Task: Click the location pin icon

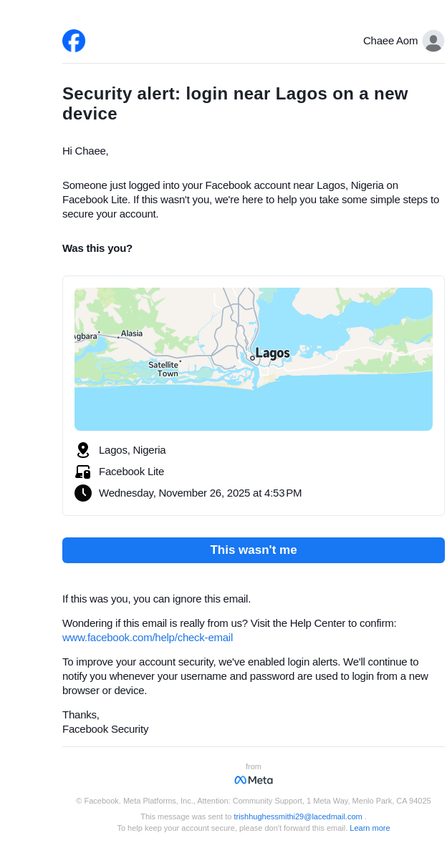Action: (x=83, y=450)
